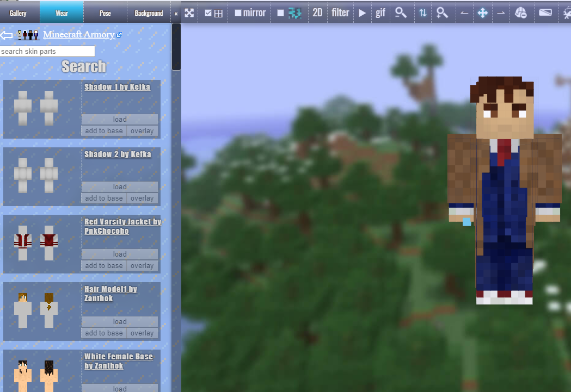Screen dimensions: 571x392
Task: Toggle the grid checkbox in toolbar
Action: (x=208, y=13)
